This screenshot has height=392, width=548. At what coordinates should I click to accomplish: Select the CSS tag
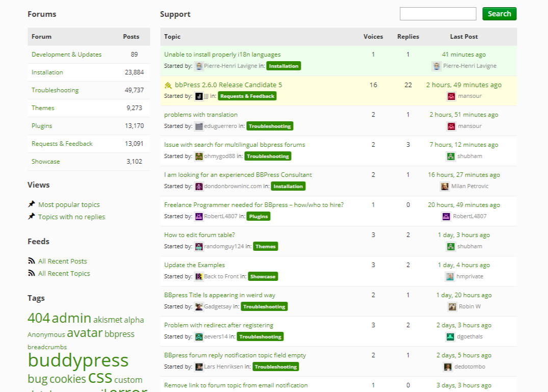click(x=100, y=378)
